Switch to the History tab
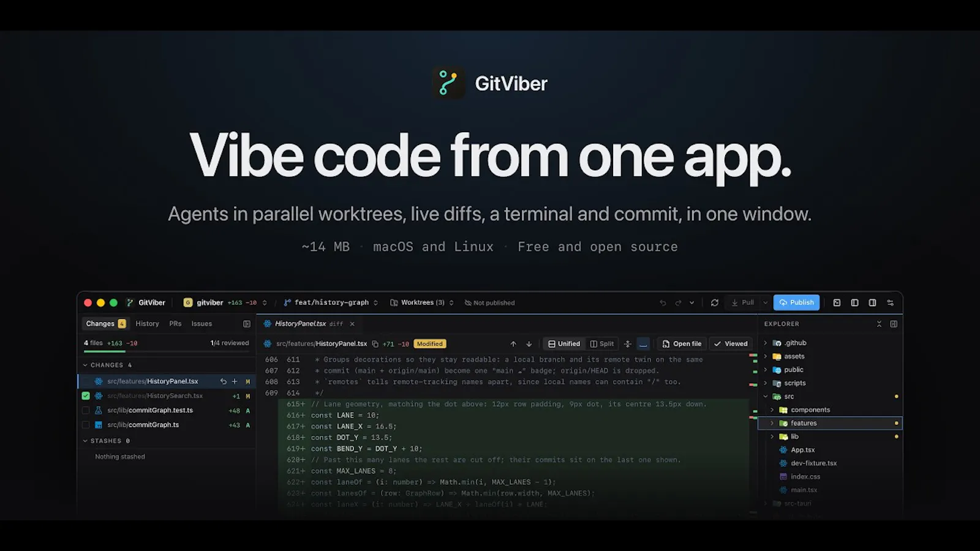Image resolution: width=980 pixels, height=551 pixels. [x=147, y=324]
